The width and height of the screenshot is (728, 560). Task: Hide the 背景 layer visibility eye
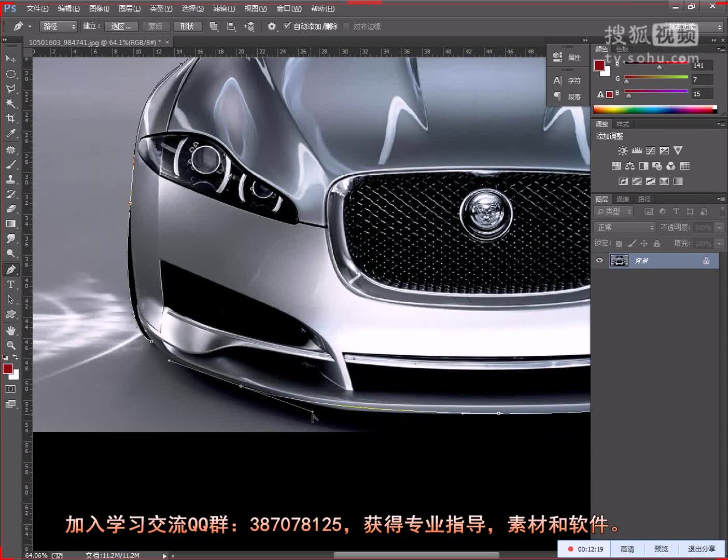600,260
